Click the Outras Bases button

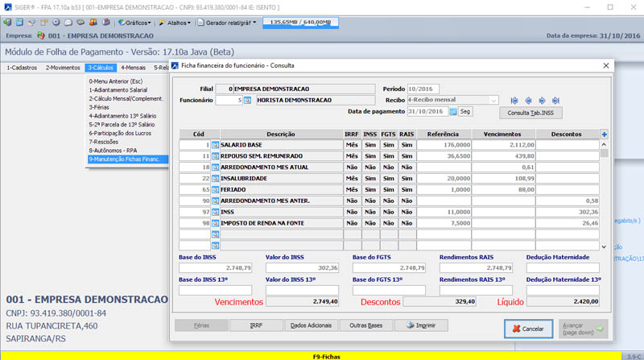click(x=366, y=325)
